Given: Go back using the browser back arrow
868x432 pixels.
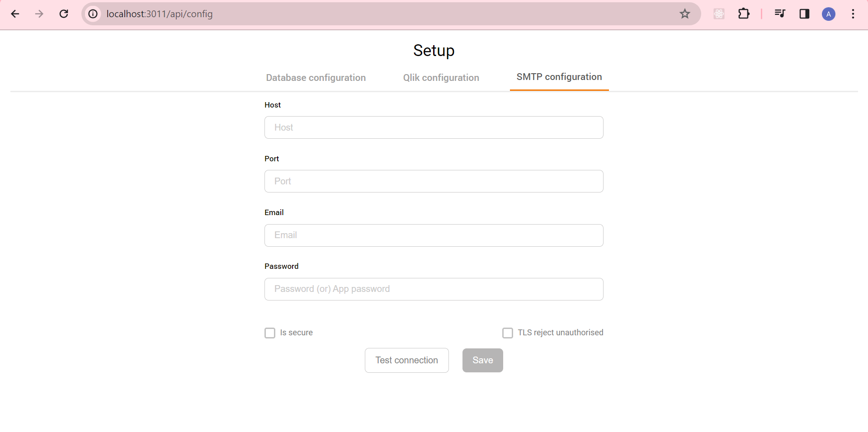Looking at the screenshot, I should click(15, 14).
